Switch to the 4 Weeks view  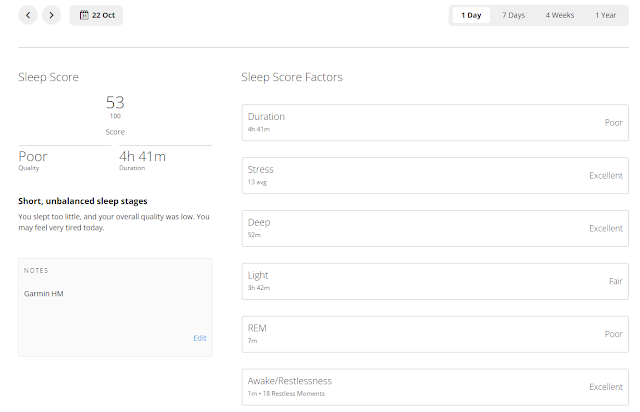[560, 15]
